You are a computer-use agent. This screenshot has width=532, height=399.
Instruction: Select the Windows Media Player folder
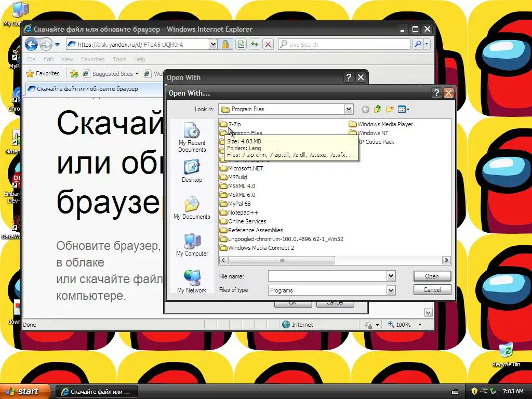coord(381,124)
